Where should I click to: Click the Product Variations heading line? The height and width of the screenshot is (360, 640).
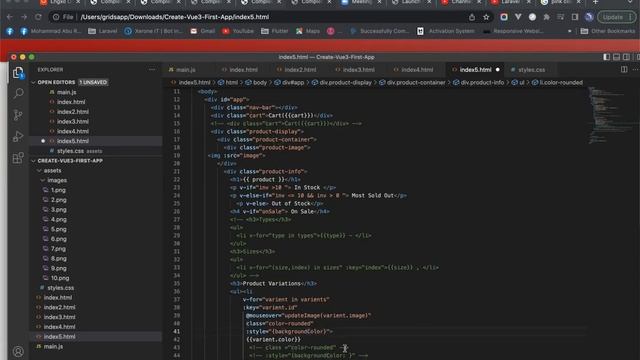[x=273, y=283]
